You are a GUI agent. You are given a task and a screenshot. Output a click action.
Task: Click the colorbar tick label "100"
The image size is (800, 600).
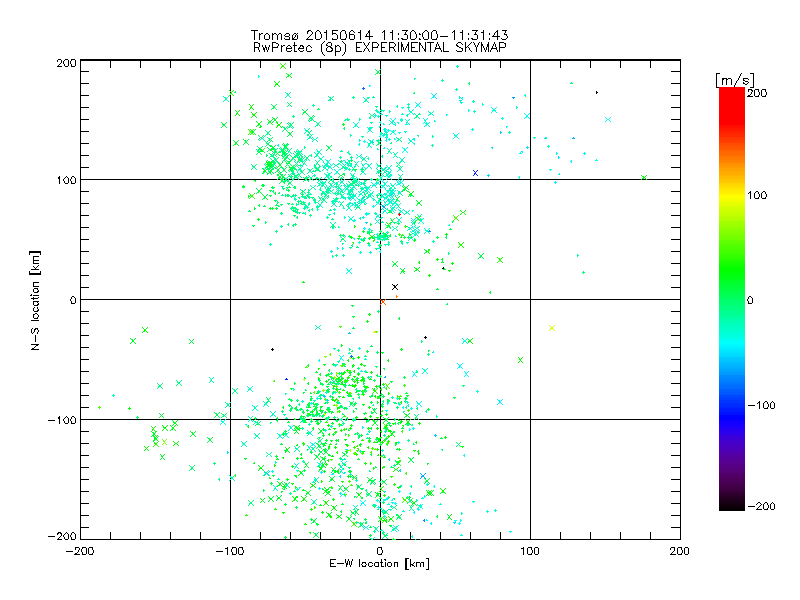pyautogui.click(x=757, y=195)
